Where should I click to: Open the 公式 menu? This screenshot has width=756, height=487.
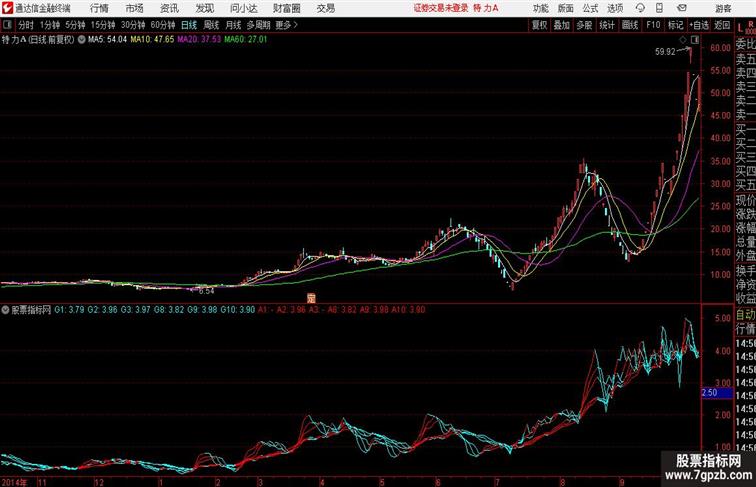click(590, 8)
